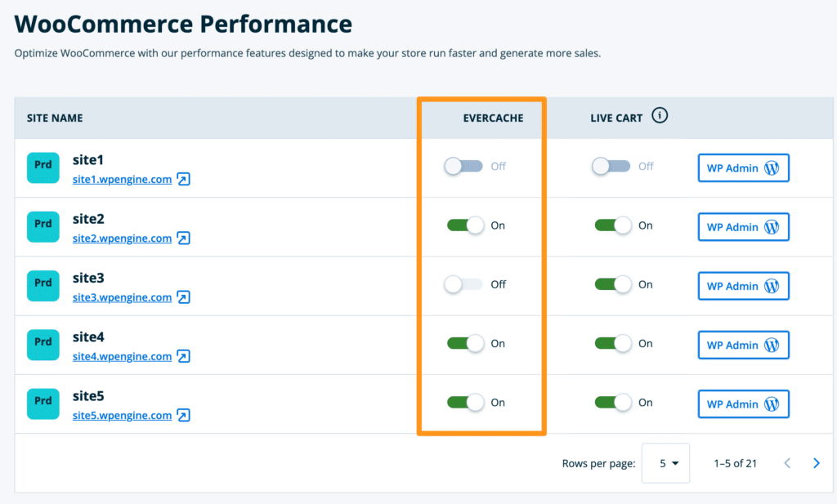Screen dimensions: 837x504
Task: Open WP Admin for site3
Action: pos(743,286)
